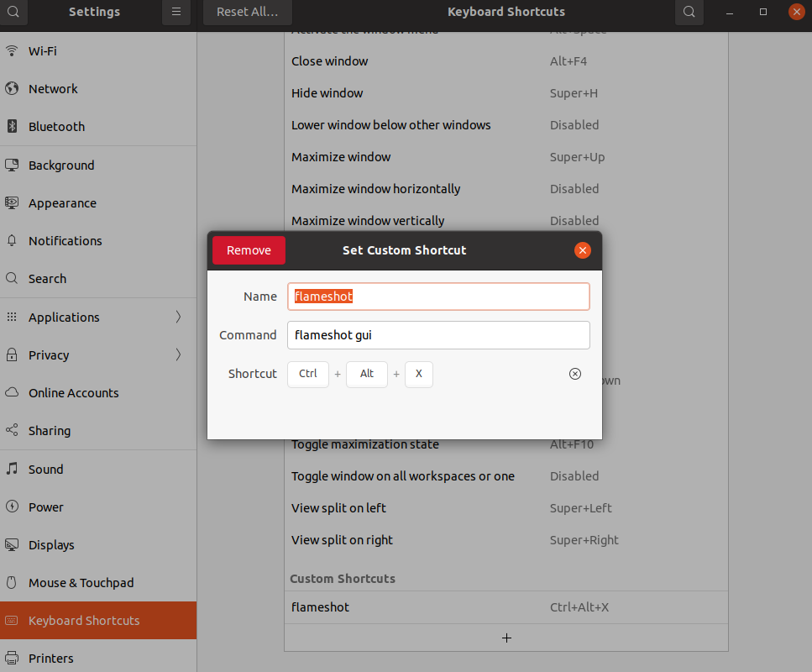
Task: Click the Applications grid icon
Action: coord(12,317)
